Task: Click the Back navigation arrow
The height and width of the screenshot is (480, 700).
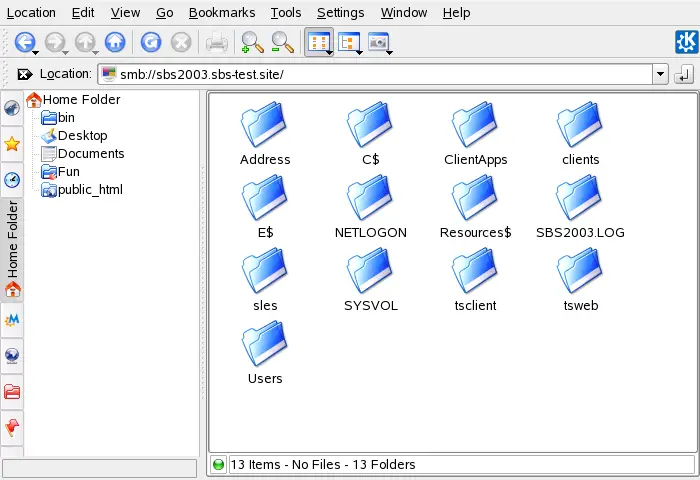Action: coord(24,42)
